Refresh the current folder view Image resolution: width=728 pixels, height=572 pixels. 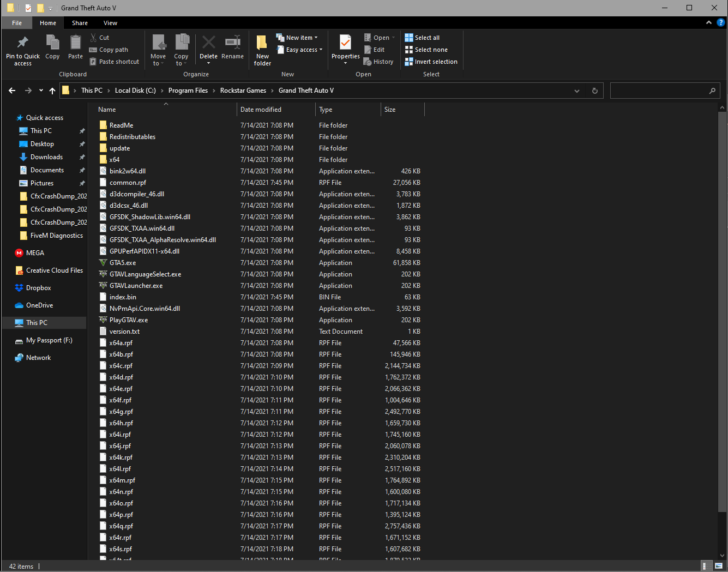[x=595, y=91]
